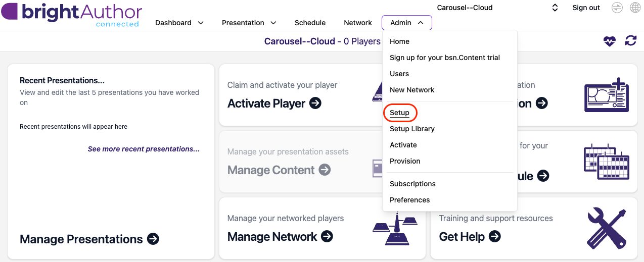Click Manage your networked players text

(286, 218)
